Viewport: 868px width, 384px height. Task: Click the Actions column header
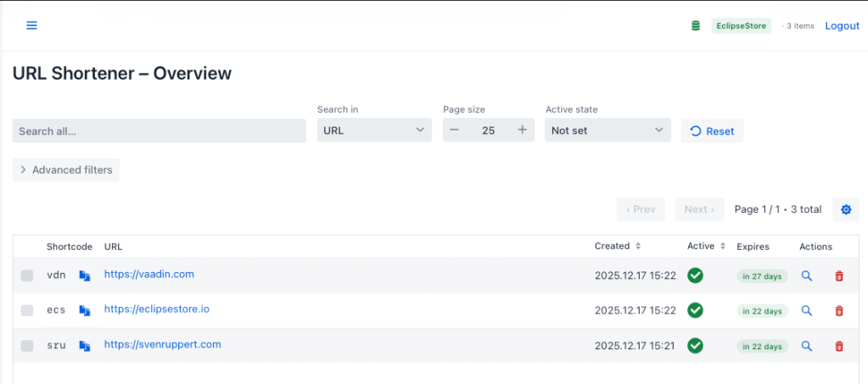[x=815, y=247]
